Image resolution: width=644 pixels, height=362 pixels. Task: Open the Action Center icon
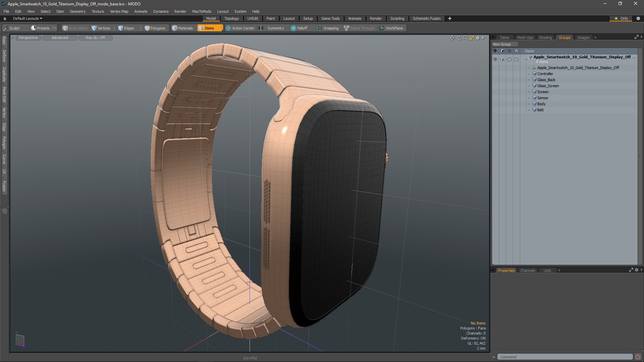[x=228, y=28]
